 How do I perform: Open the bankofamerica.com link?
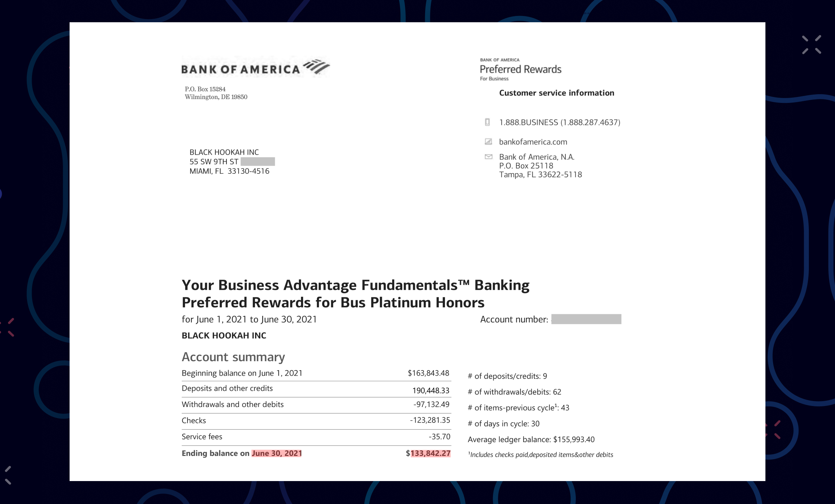[x=533, y=142]
